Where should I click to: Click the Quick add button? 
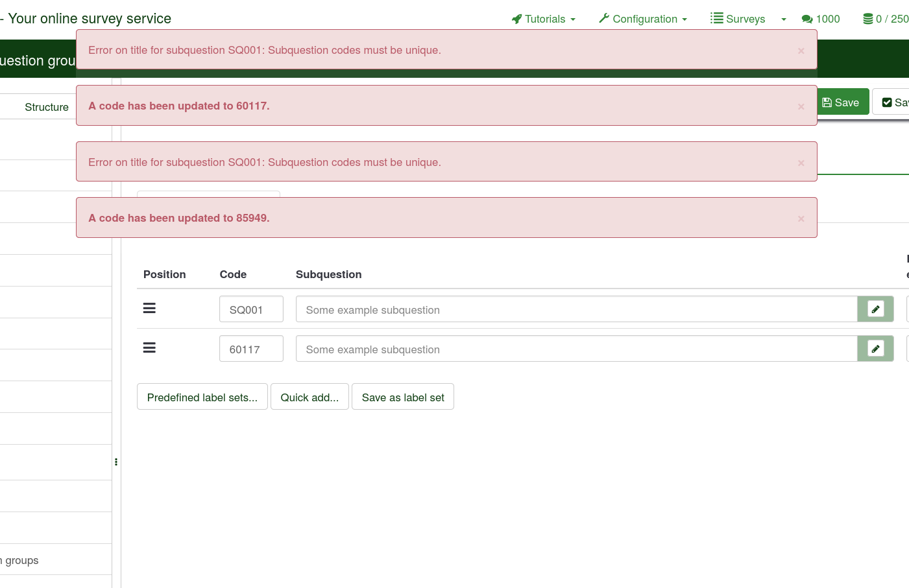click(x=309, y=397)
